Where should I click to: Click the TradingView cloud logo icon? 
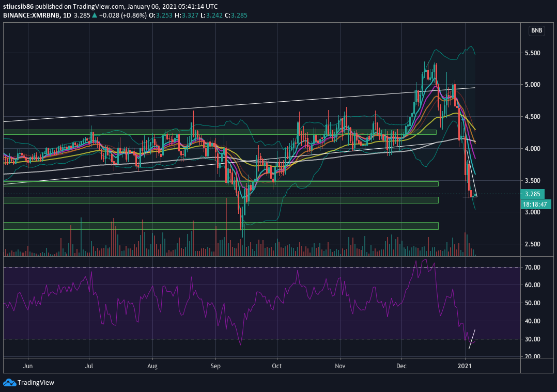coord(10,382)
